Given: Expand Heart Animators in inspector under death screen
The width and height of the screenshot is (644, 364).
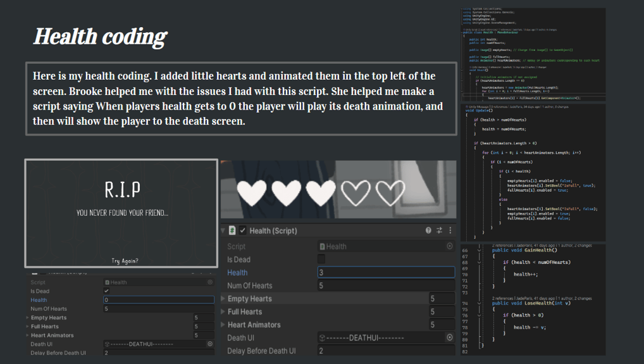Looking at the screenshot, I should pos(27,336).
